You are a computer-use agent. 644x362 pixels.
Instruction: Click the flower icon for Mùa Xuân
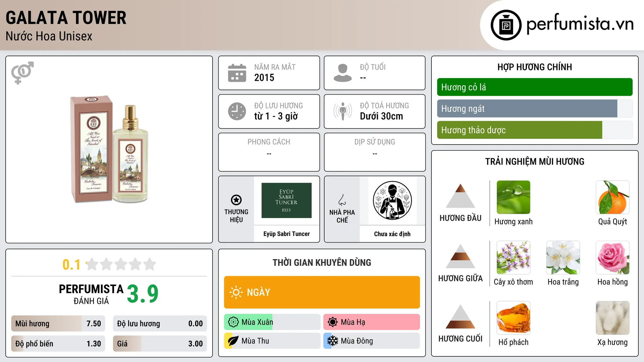coord(233,322)
